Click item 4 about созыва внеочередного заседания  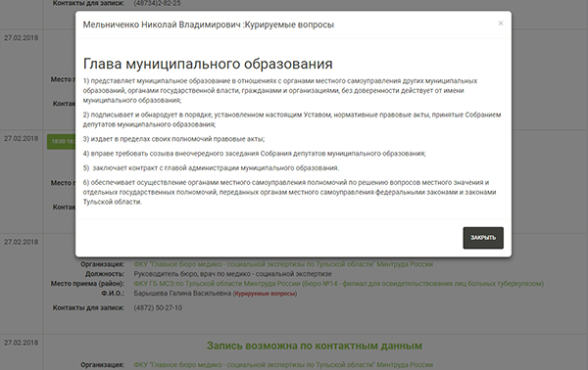pos(254,154)
